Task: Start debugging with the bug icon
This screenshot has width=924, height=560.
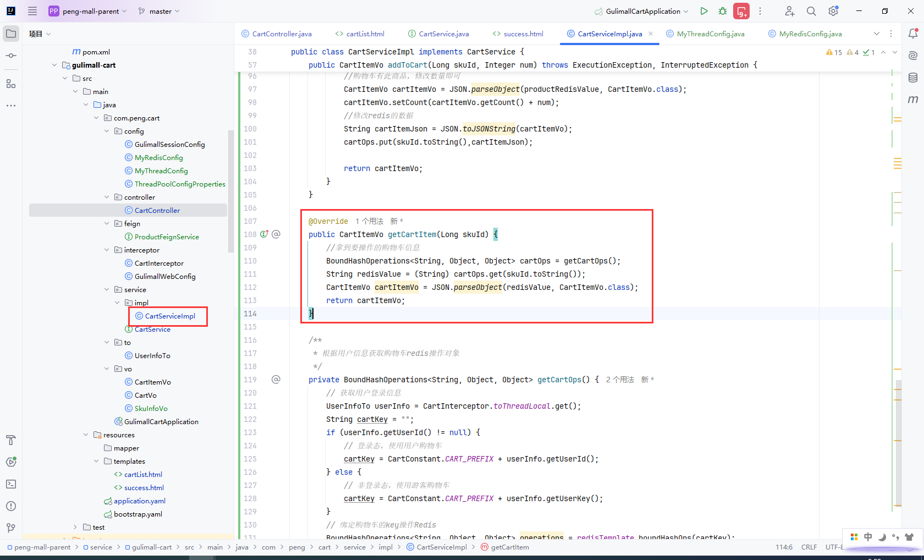Action: [x=723, y=11]
